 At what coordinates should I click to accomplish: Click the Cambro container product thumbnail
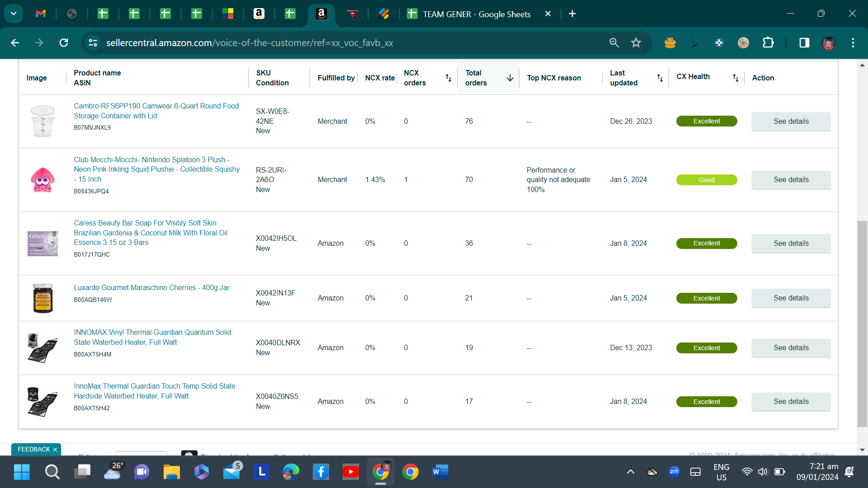(x=43, y=121)
